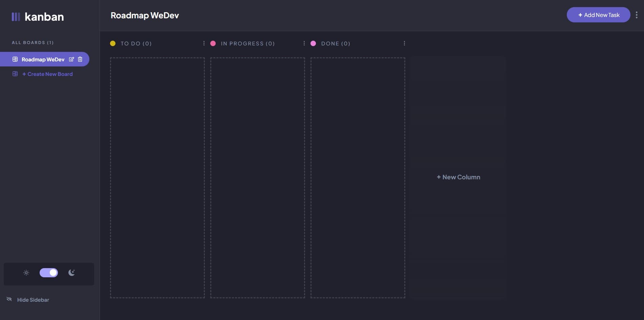Click the edit icon beside Roadmap WeDev
644x320 pixels.
pyautogui.click(x=71, y=59)
